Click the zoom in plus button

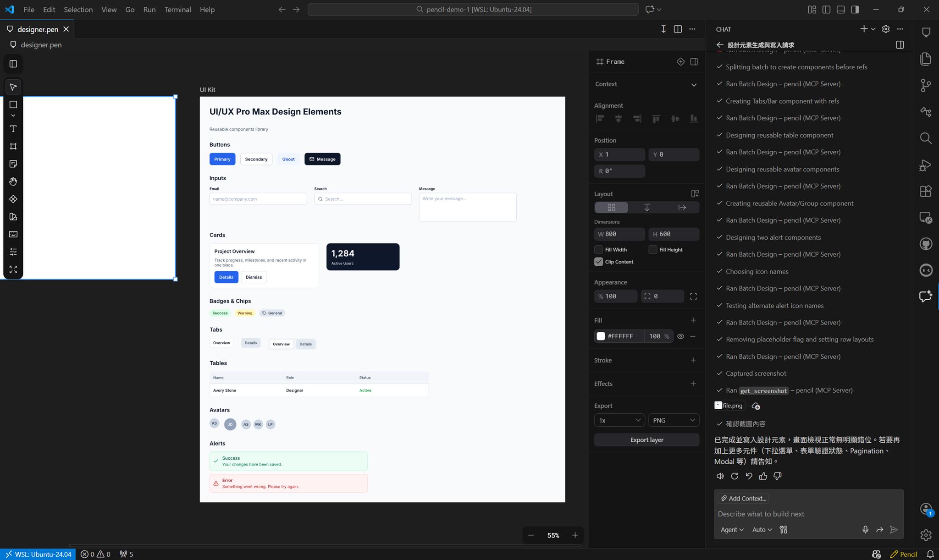[x=575, y=535]
